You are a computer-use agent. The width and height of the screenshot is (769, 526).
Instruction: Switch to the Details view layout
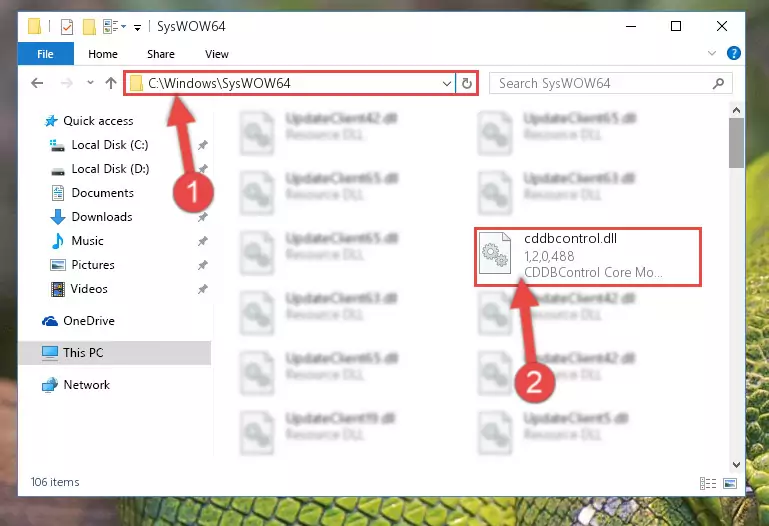pyautogui.click(x=708, y=483)
